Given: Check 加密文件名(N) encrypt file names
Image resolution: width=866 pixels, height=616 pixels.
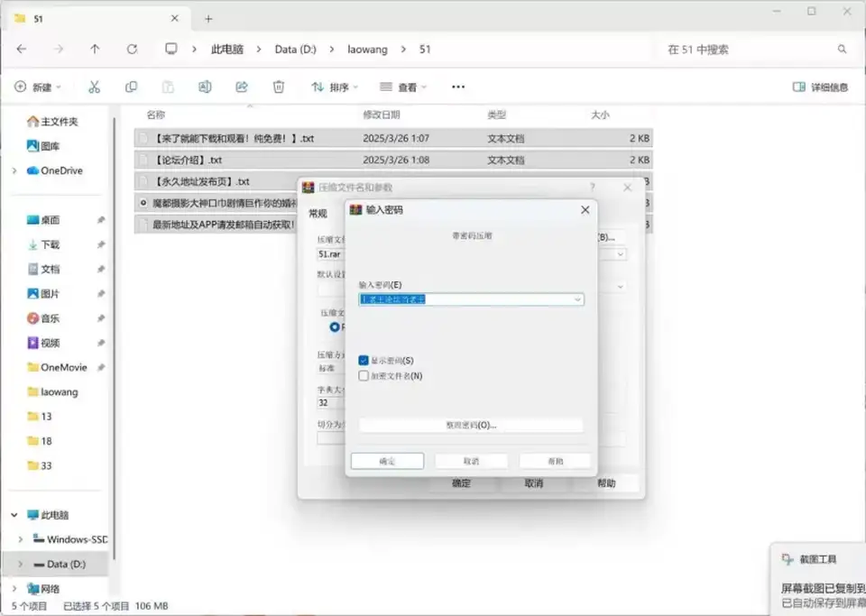Looking at the screenshot, I should [x=364, y=376].
